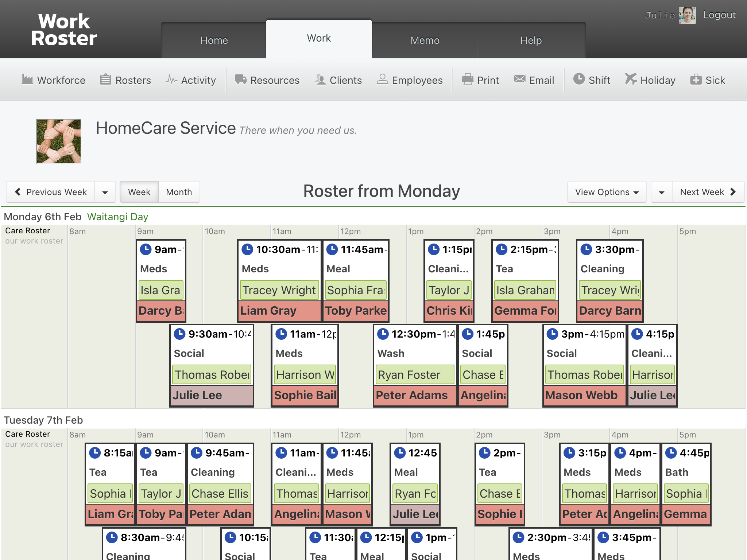
Task: Click the Email envelope icon
Action: pyautogui.click(x=519, y=79)
